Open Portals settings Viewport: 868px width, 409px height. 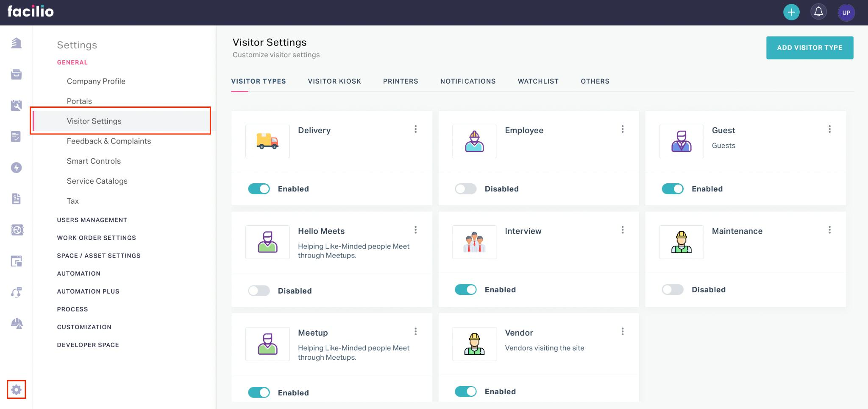coord(79,101)
